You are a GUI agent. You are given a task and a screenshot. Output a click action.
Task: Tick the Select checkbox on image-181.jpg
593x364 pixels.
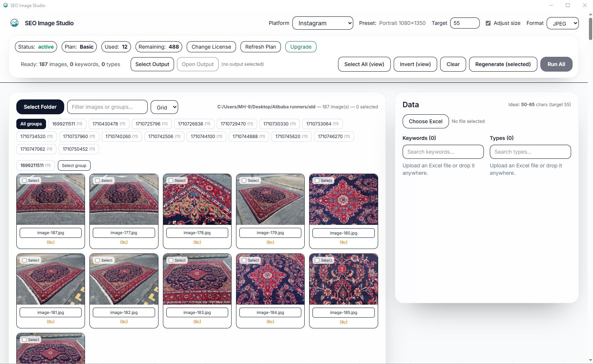[24, 260]
